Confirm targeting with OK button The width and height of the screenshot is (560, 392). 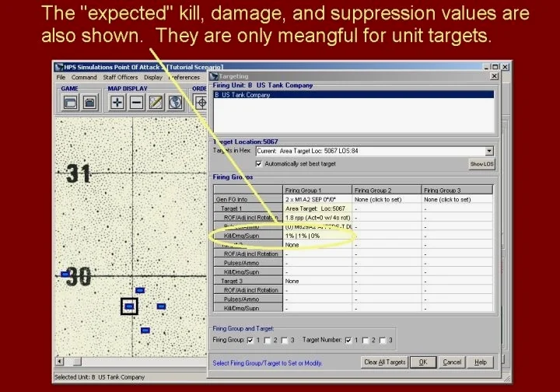pos(423,362)
